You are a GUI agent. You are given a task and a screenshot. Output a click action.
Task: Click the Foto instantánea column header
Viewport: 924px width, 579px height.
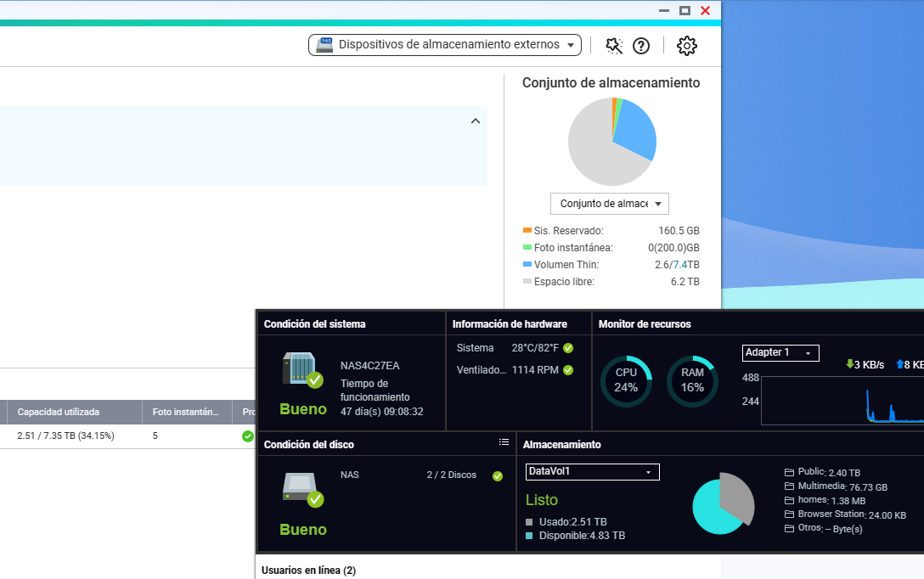click(x=186, y=412)
